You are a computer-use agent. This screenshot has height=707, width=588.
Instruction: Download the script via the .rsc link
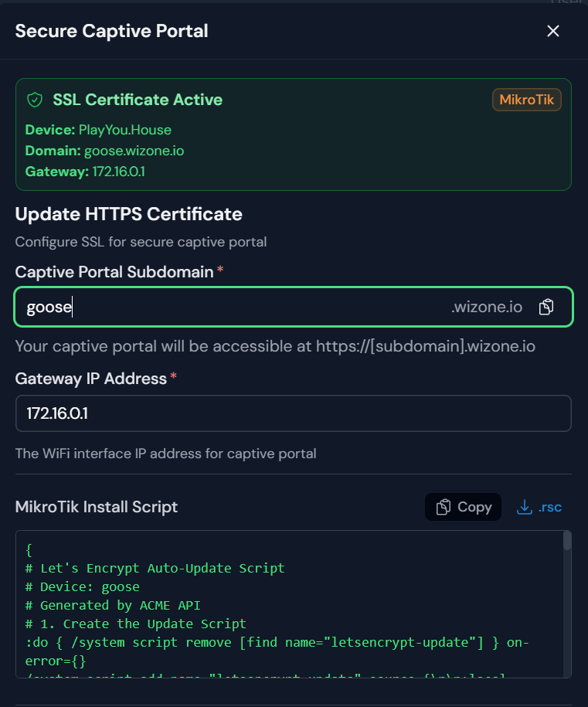pos(539,506)
